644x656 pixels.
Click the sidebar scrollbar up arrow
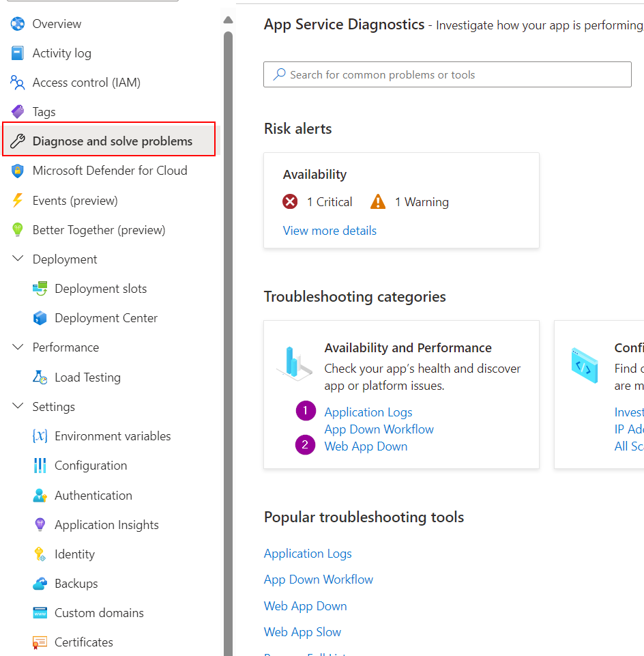coord(228,20)
